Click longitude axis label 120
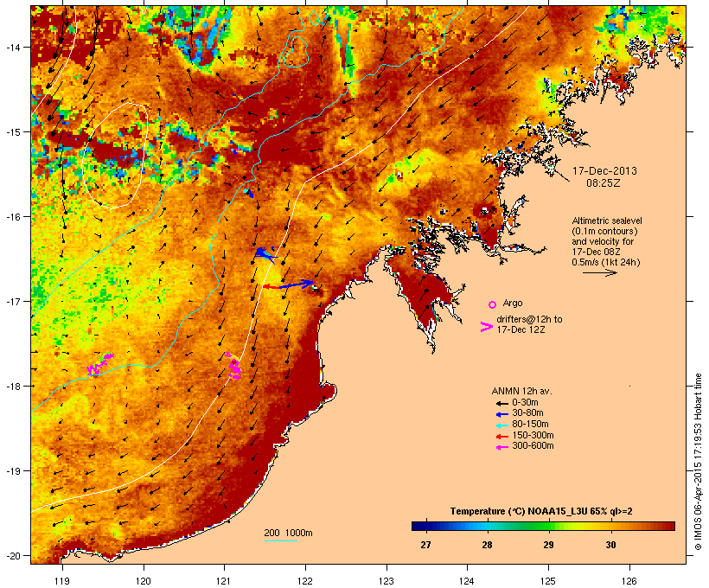The image size is (709, 588). (144, 581)
